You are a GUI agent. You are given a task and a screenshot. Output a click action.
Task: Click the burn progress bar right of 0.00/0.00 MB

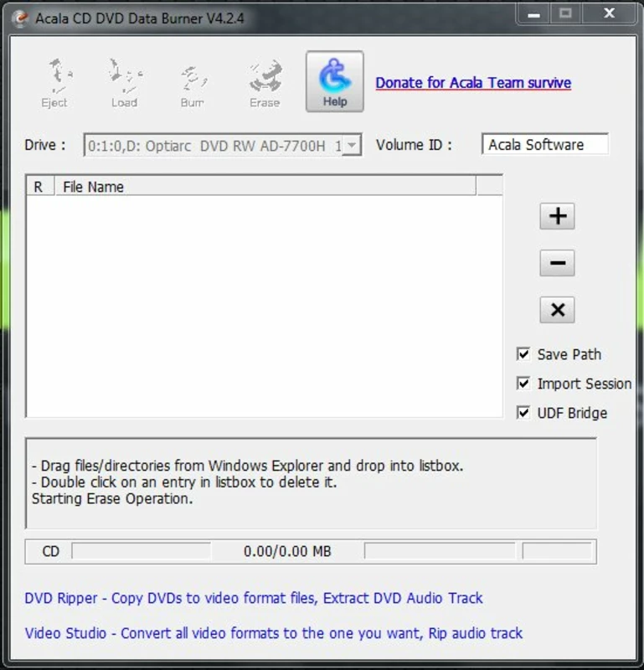(440, 551)
